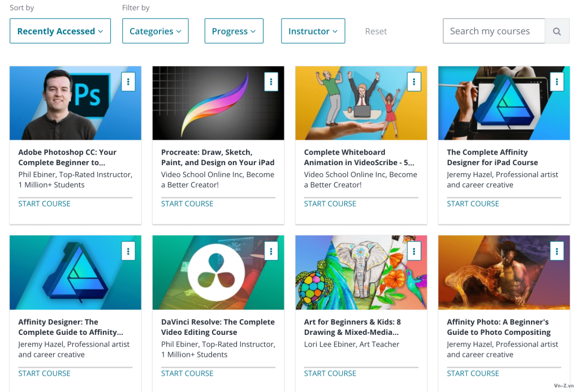The width and height of the screenshot is (579, 392).
Task: Open three-dot menu on Affinity Designer Complete Guide
Action: (128, 251)
